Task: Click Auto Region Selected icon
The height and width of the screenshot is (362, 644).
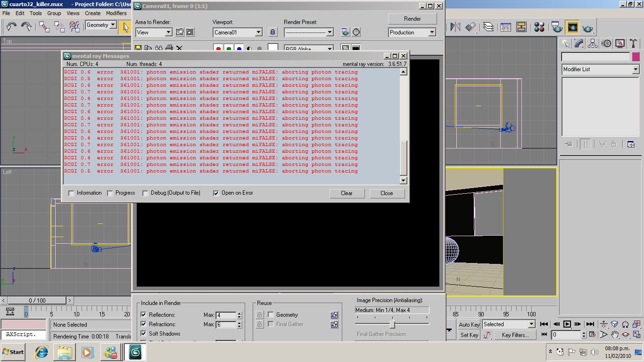Action: click(x=190, y=32)
